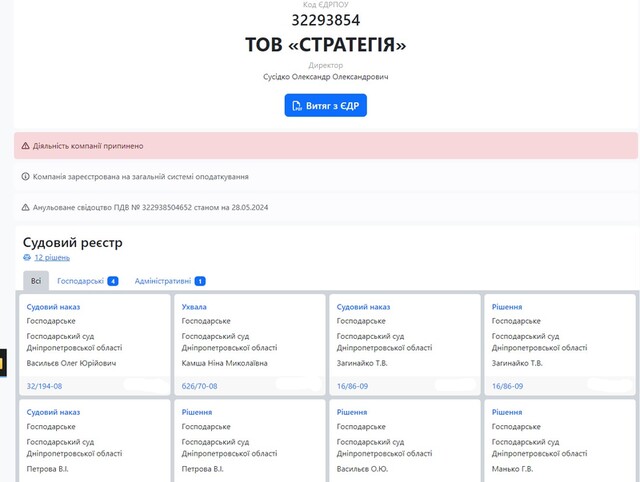Screen dimensions: 640x482
Task: Click the badge 1 on Адміністративні tab
Action: pyautogui.click(x=200, y=282)
